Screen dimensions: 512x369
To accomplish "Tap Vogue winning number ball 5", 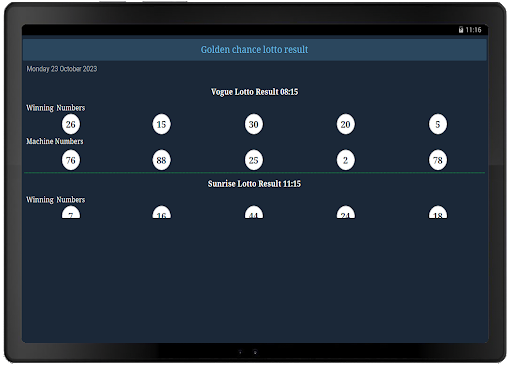I will tap(438, 124).
